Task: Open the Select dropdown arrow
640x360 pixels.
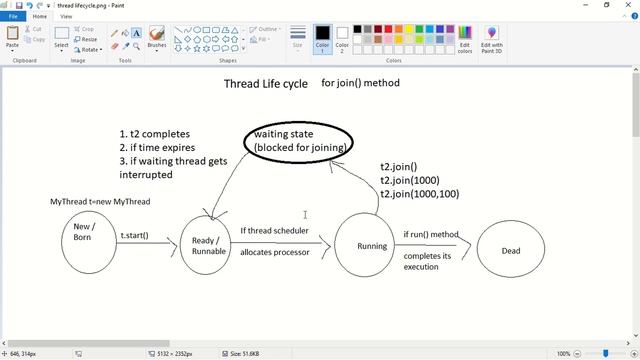Action: pos(62,51)
